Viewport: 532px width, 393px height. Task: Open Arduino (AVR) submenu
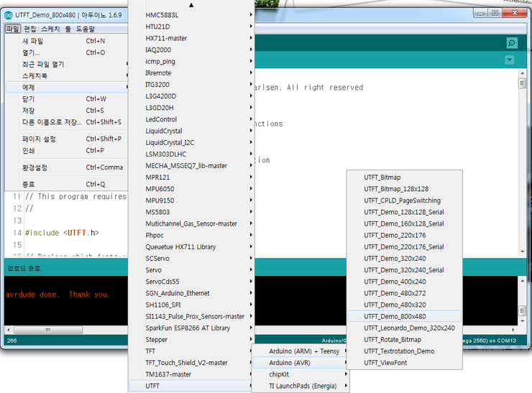pyautogui.click(x=301, y=363)
